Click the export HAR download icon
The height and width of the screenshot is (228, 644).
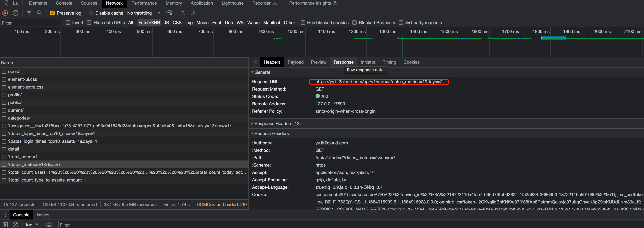click(193, 13)
